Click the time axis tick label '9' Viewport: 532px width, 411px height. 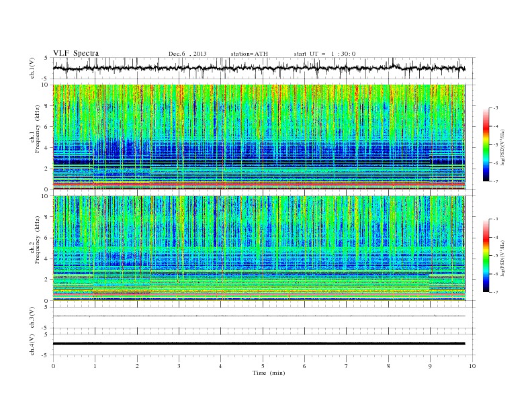pos(430,366)
